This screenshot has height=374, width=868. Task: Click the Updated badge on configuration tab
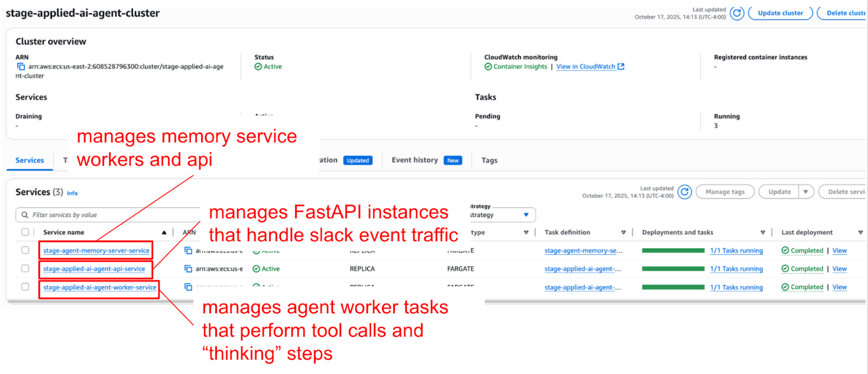[358, 160]
